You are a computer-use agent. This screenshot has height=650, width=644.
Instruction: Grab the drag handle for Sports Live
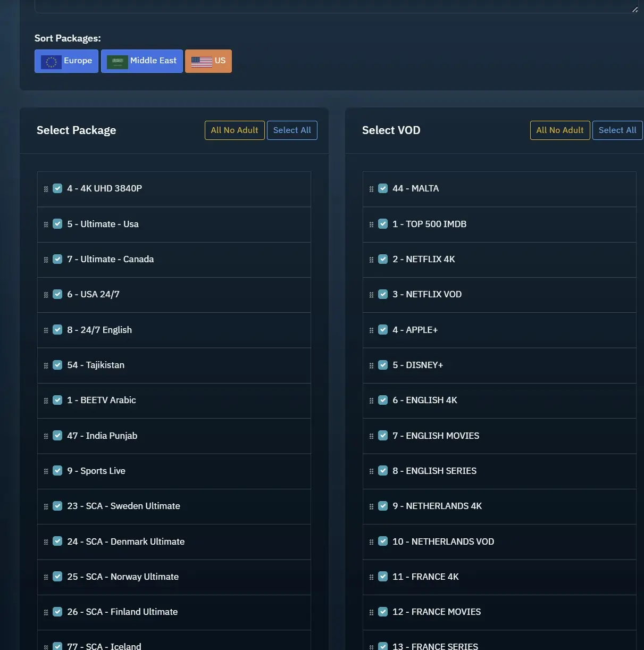46,471
